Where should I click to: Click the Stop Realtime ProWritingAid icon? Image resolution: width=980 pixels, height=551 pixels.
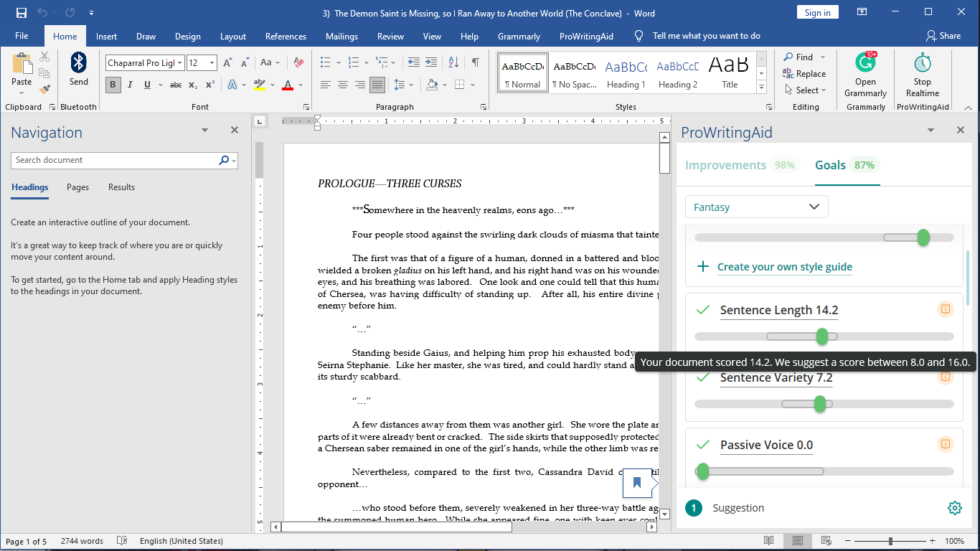[x=922, y=63]
